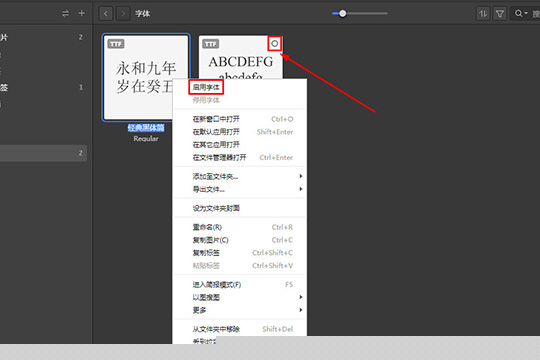The width and height of the screenshot is (540, 360).
Task: Choose 复制图片(C) from the menu
Action: pyautogui.click(x=240, y=240)
